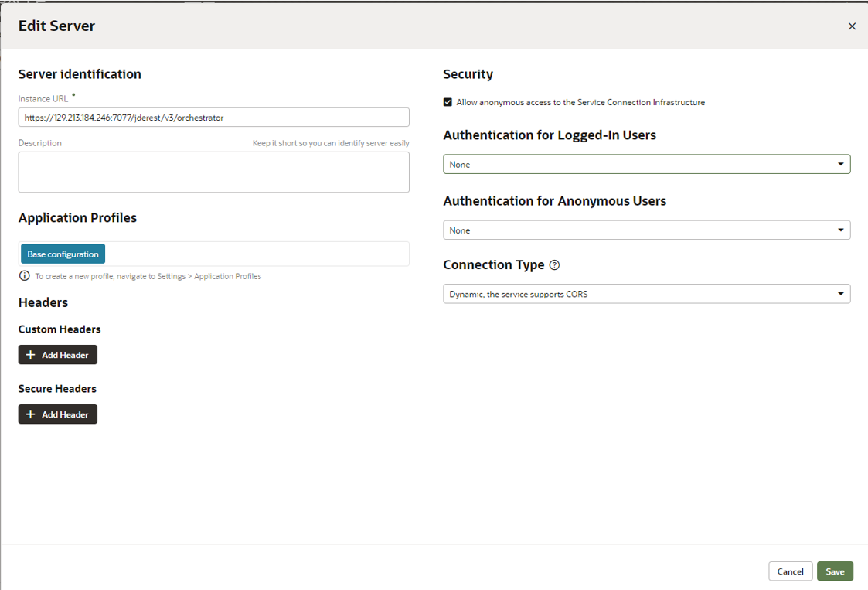
Task: Add a header under Secure Headers
Action: click(57, 414)
